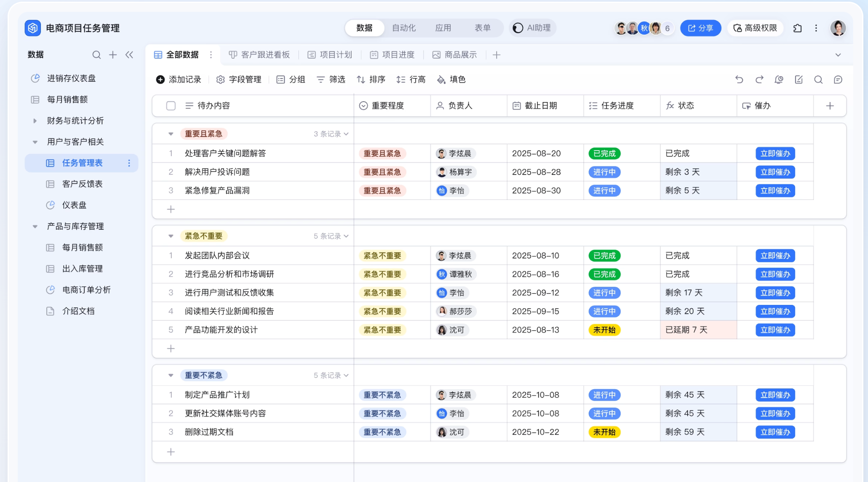Click the fill color paint bucket icon
This screenshot has height=482, width=868.
pos(441,79)
